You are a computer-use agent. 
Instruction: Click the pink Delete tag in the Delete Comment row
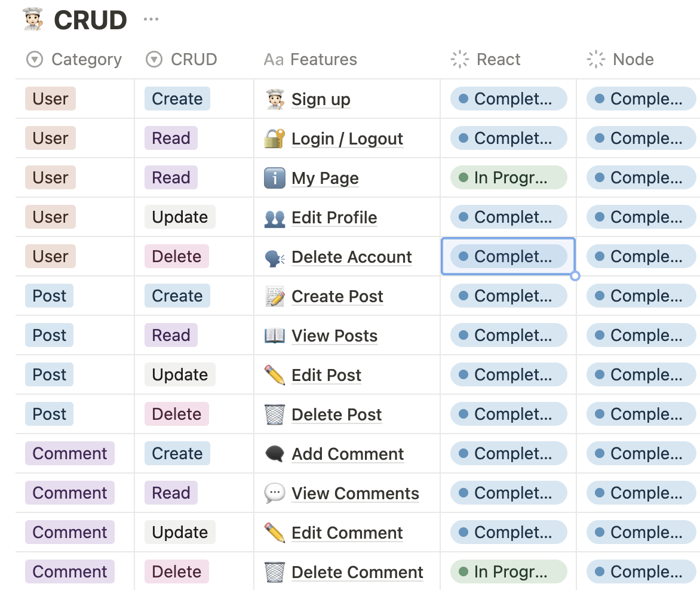tap(177, 571)
